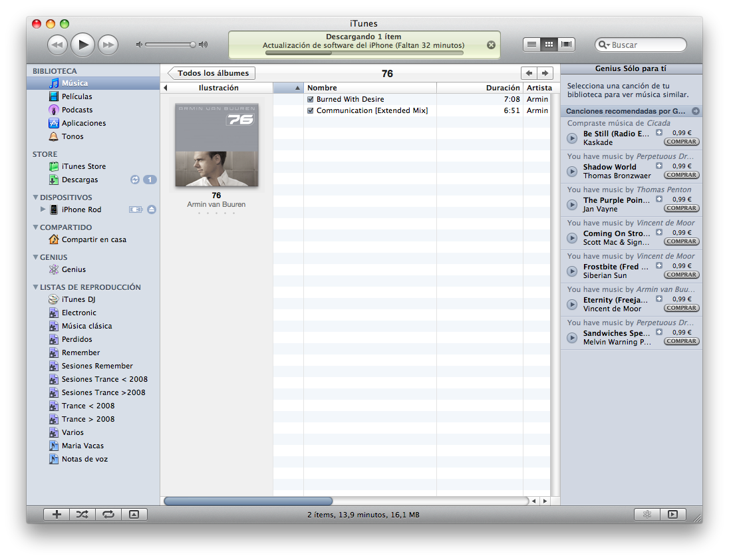Collapse LISTAS DE REPRODUCCIÓN section
This screenshot has width=729, height=560.
(35, 287)
